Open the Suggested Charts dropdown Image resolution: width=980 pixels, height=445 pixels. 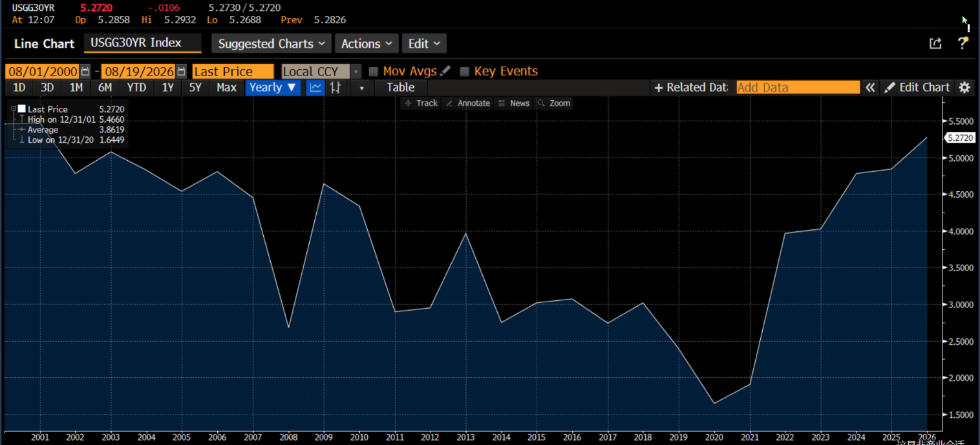click(272, 44)
